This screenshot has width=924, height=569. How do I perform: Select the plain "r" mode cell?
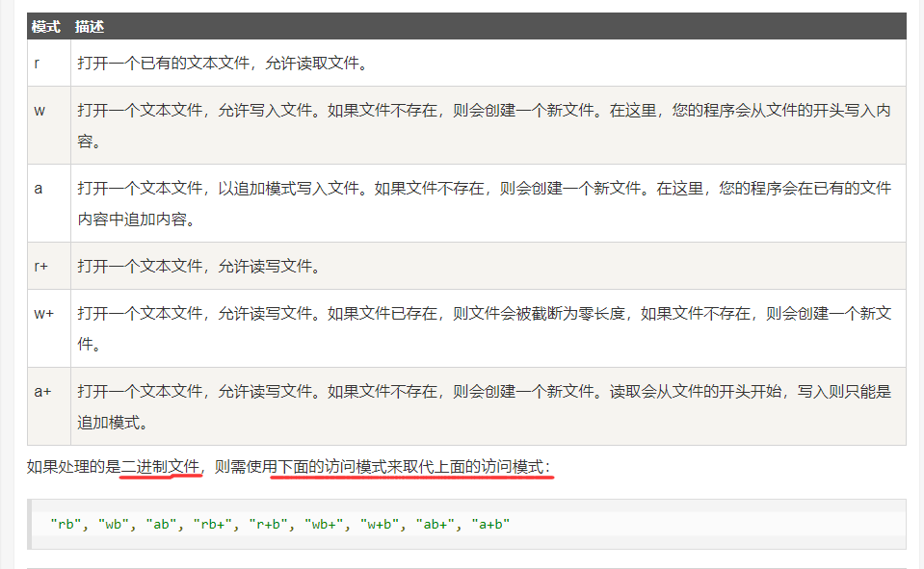(36, 64)
